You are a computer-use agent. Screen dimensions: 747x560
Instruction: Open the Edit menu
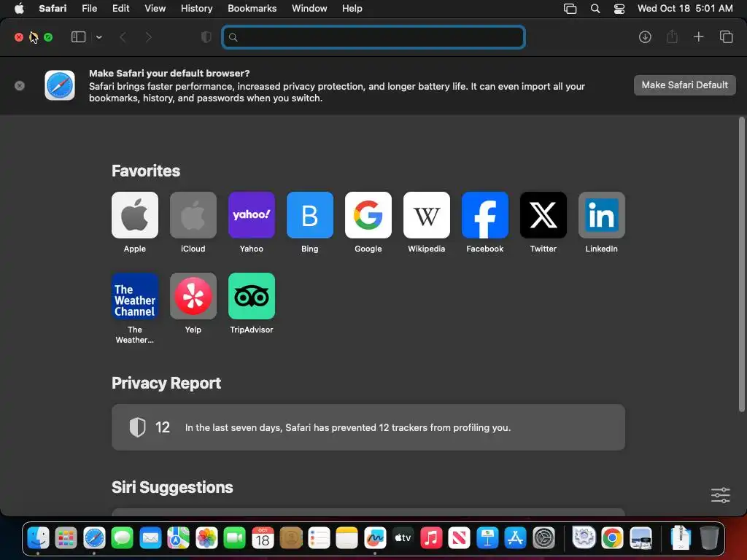pos(120,9)
